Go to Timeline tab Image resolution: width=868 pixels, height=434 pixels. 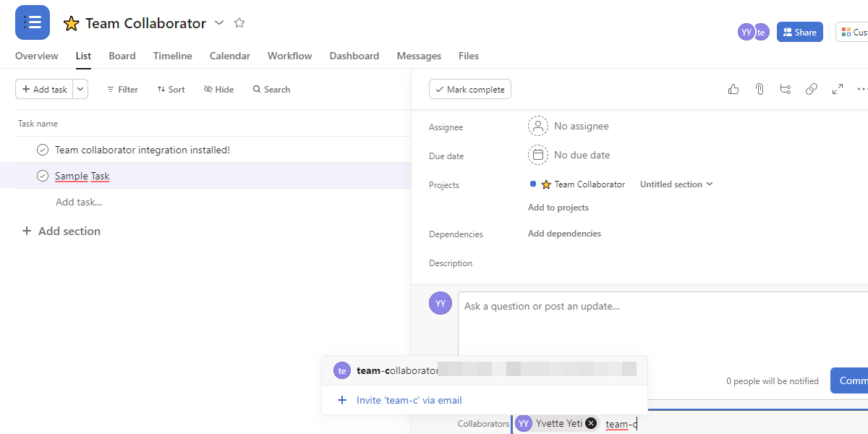(x=173, y=56)
